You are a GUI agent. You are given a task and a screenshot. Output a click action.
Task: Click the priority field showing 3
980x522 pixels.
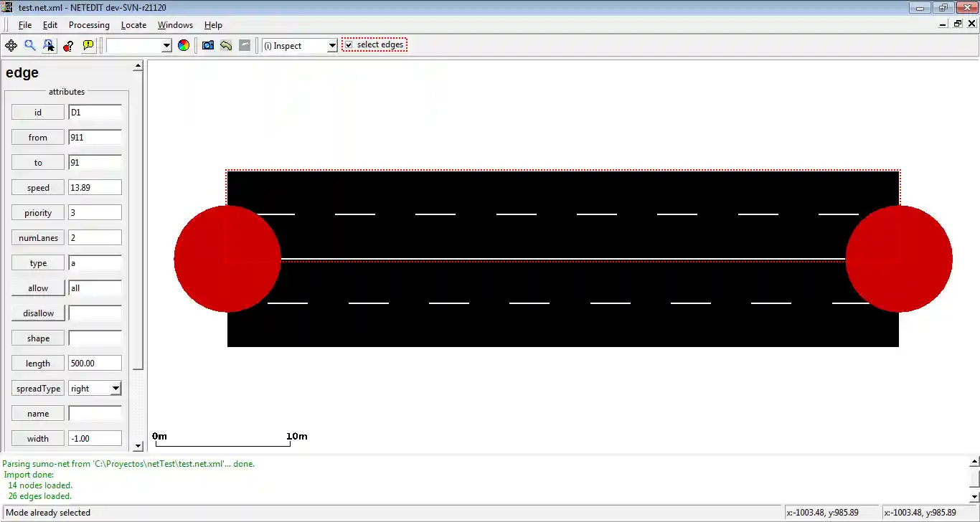95,212
